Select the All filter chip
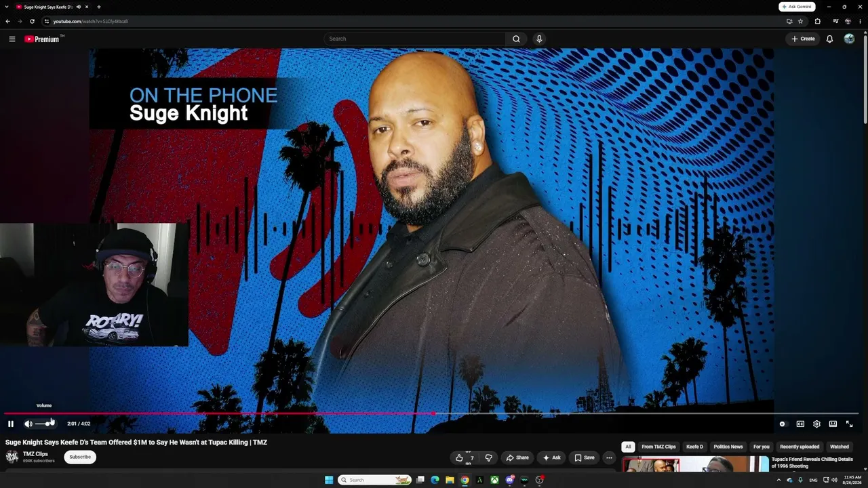 click(x=628, y=447)
